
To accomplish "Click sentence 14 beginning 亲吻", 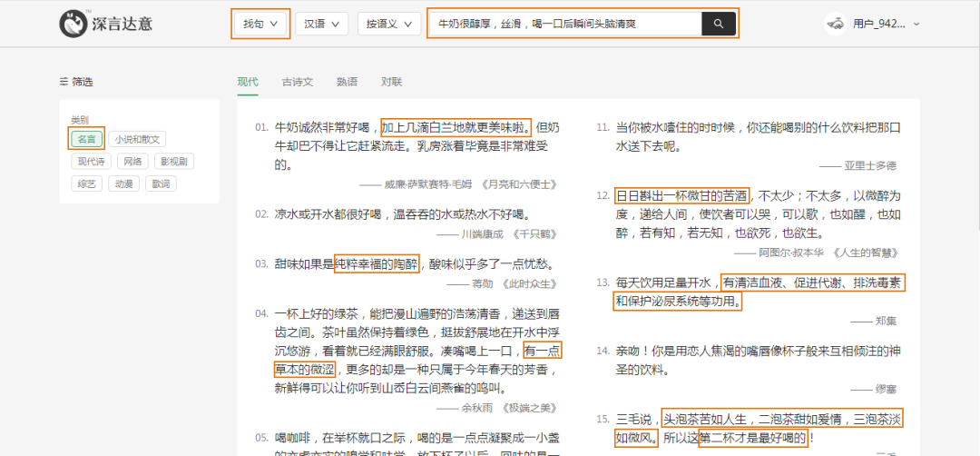I will tap(758, 360).
